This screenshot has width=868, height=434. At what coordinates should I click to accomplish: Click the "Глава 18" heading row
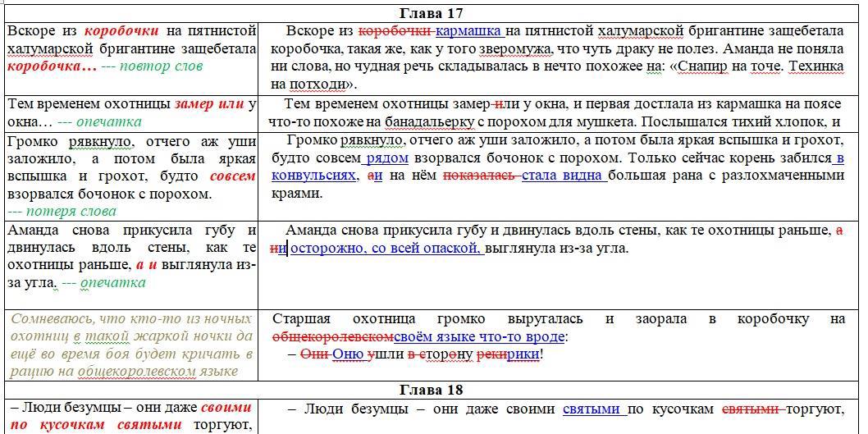[433, 391]
